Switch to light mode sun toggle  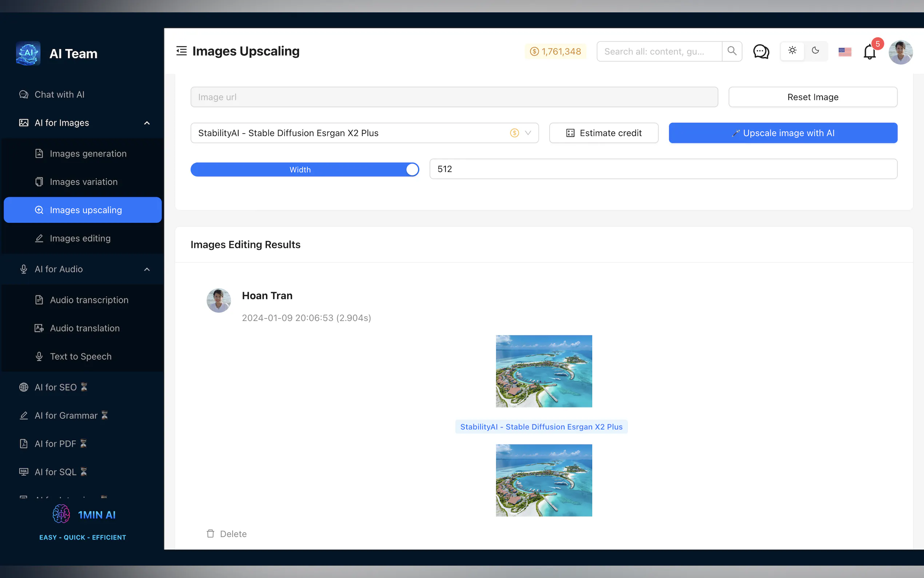792,51
